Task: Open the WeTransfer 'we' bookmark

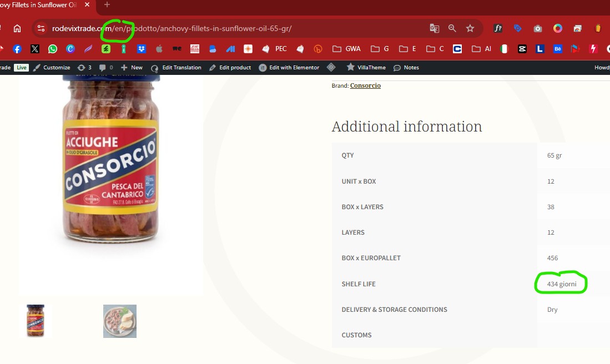Action: (x=177, y=49)
